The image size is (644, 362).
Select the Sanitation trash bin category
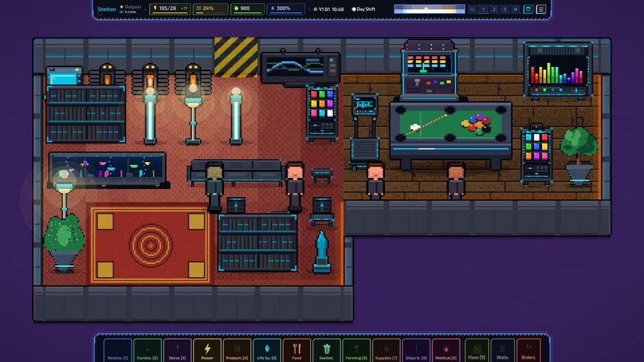click(327, 350)
